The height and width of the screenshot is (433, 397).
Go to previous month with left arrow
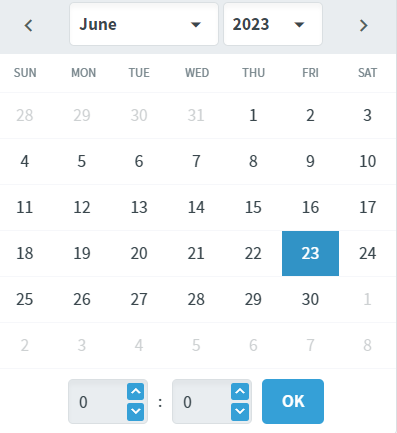point(29,25)
